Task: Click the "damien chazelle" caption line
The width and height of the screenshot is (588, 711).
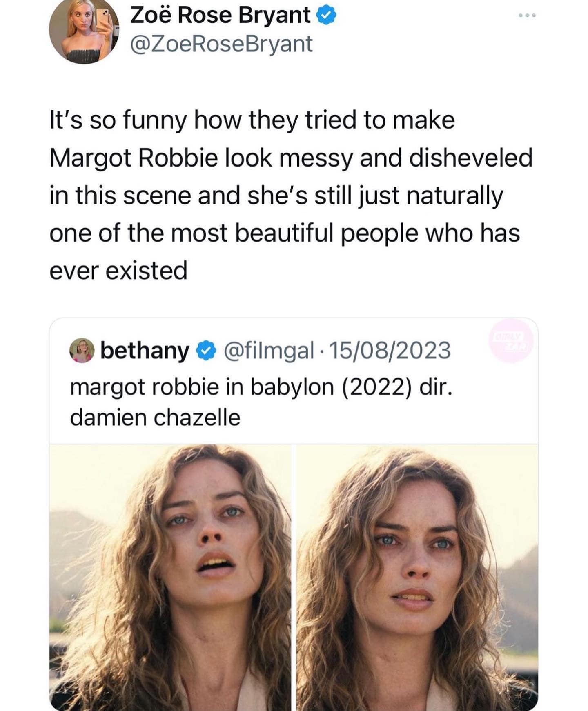Action: (x=155, y=418)
